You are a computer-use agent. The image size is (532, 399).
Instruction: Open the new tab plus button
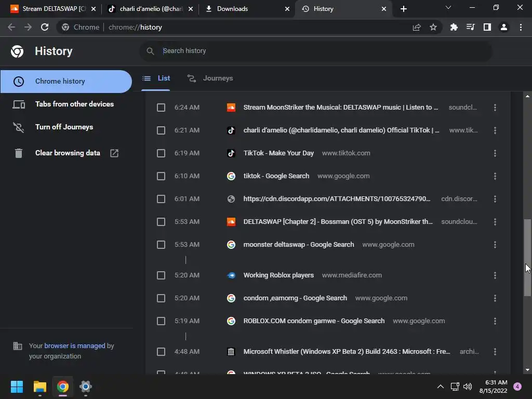[x=403, y=9]
